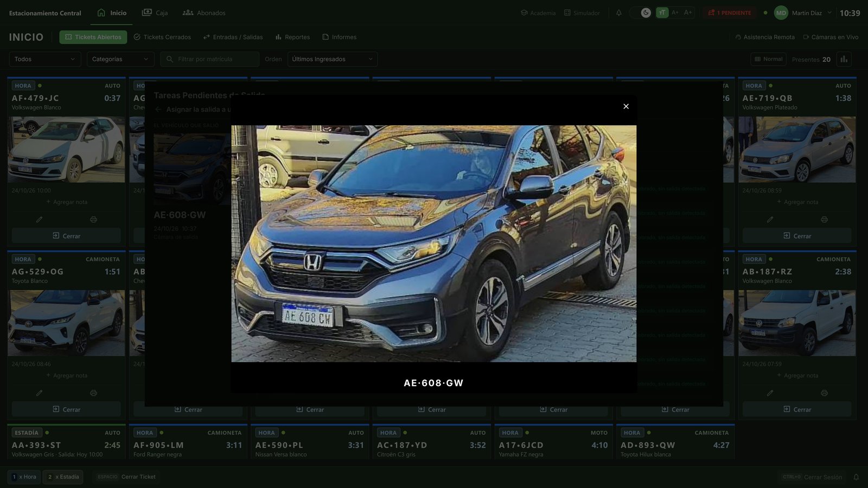This screenshot has width=868, height=488.
Task: Edit ticket AF·479·JC with pencil icon
Action: tap(39, 220)
